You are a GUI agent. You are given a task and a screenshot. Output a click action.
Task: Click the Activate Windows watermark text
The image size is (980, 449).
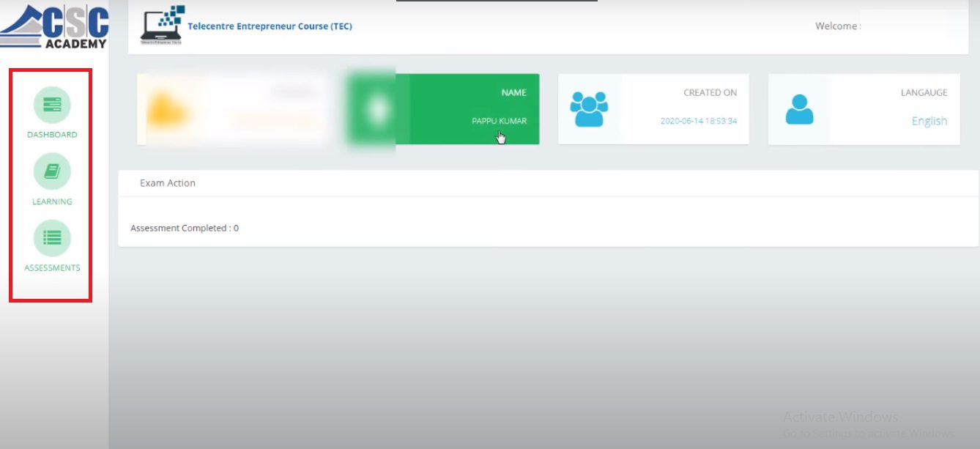coord(841,416)
